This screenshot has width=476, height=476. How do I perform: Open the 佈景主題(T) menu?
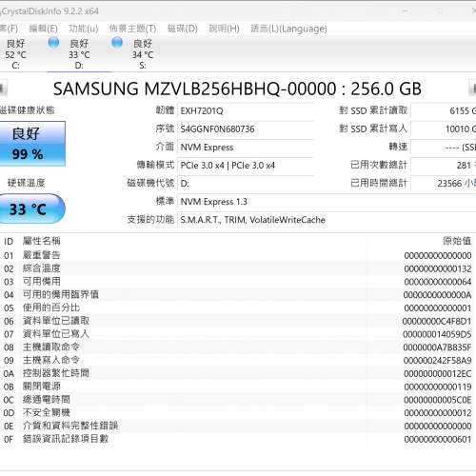click(132, 29)
